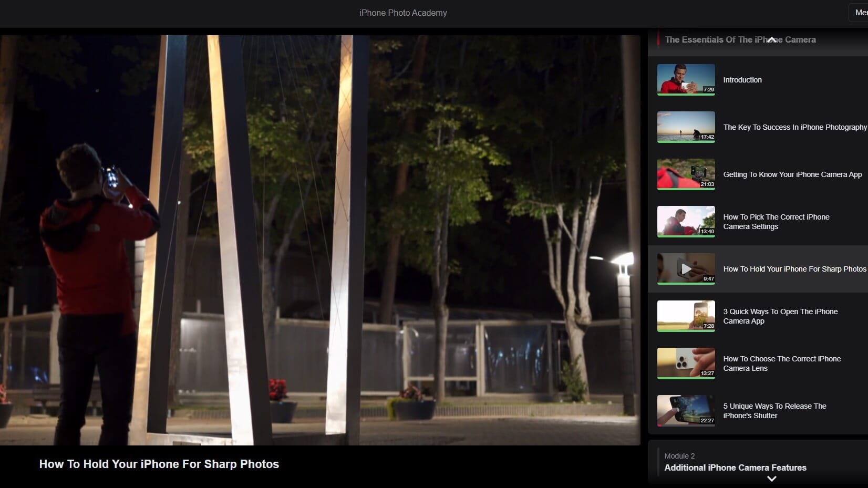Select "How To Choose The Correct iPhone Camera Lens"

pyautogui.click(x=781, y=364)
